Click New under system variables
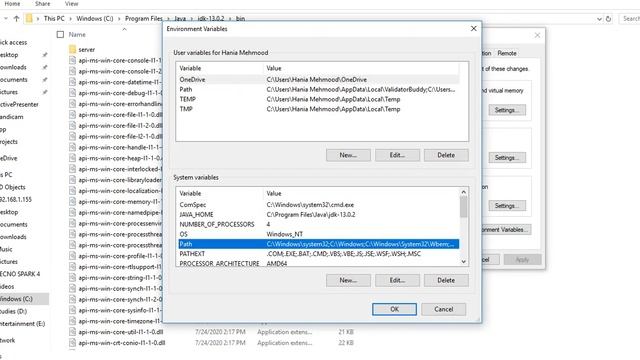This screenshot has width=640, height=360. coord(348,280)
